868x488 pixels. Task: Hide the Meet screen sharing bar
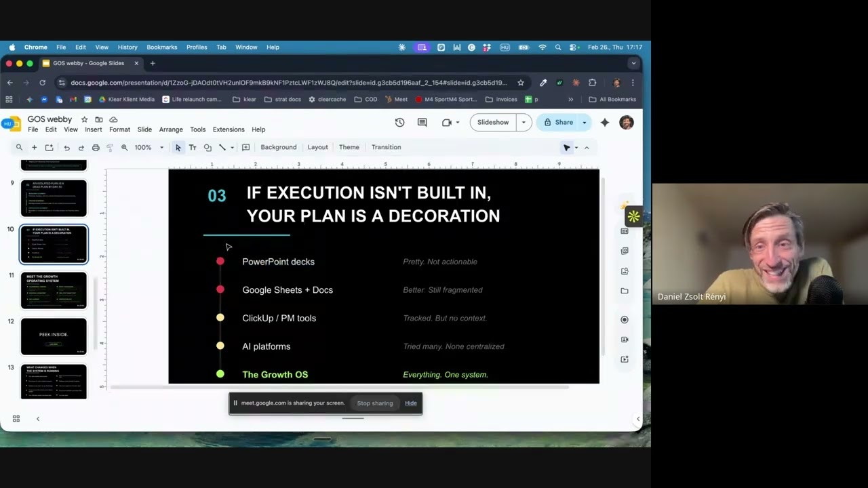click(x=411, y=403)
